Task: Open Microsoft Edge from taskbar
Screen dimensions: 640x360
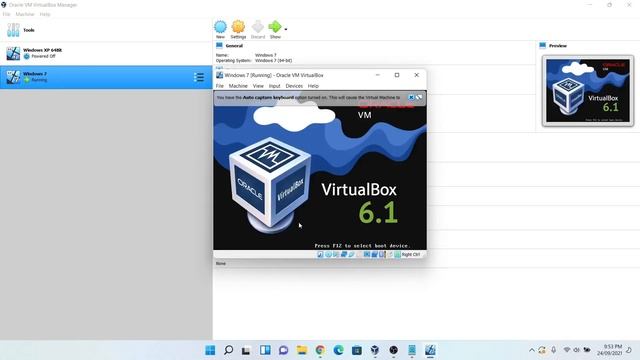Action: coord(338,350)
